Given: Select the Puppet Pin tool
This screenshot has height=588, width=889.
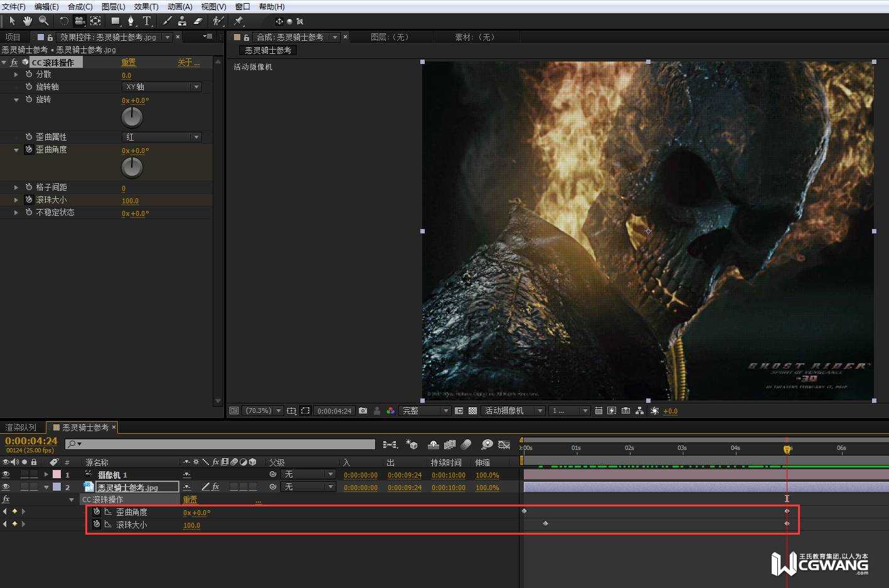Looking at the screenshot, I should point(239,21).
